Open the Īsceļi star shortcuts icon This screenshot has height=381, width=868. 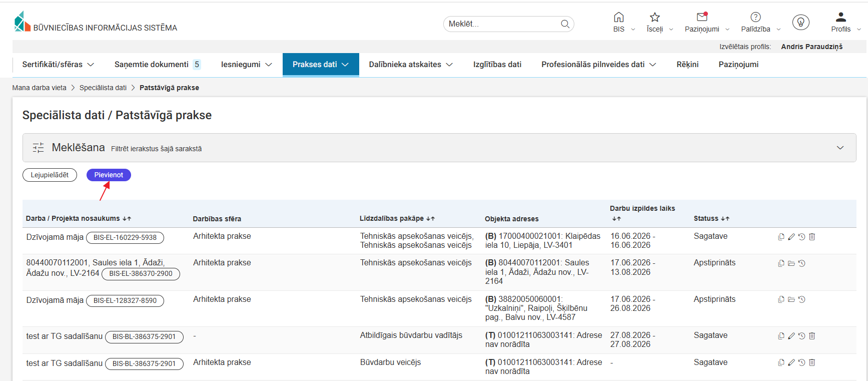pyautogui.click(x=655, y=18)
